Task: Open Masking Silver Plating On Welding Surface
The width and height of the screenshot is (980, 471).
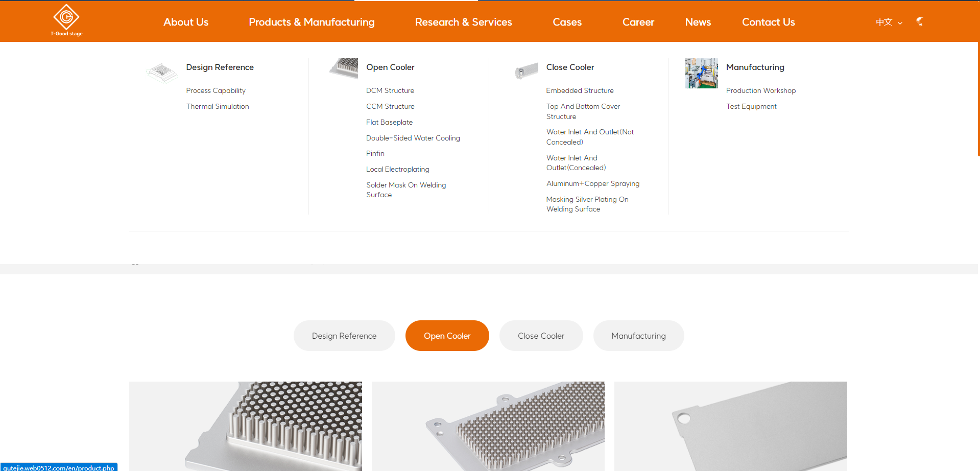Action: click(587, 204)
